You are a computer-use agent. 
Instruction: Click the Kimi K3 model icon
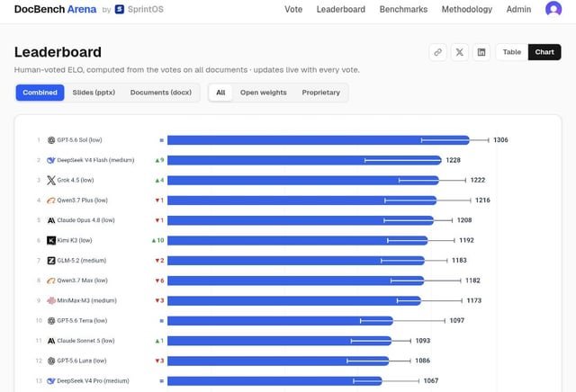[x=51, y=240]
